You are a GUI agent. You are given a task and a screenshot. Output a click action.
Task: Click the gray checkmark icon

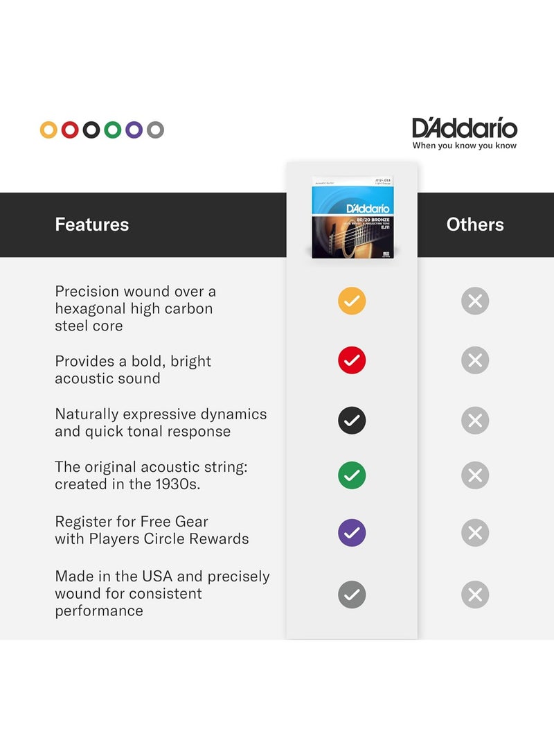(352, 595)
